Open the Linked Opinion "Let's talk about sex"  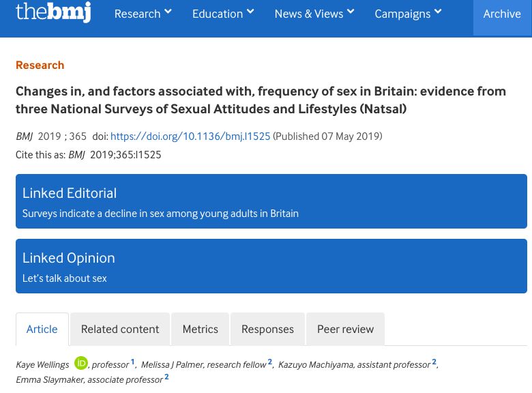64,278
